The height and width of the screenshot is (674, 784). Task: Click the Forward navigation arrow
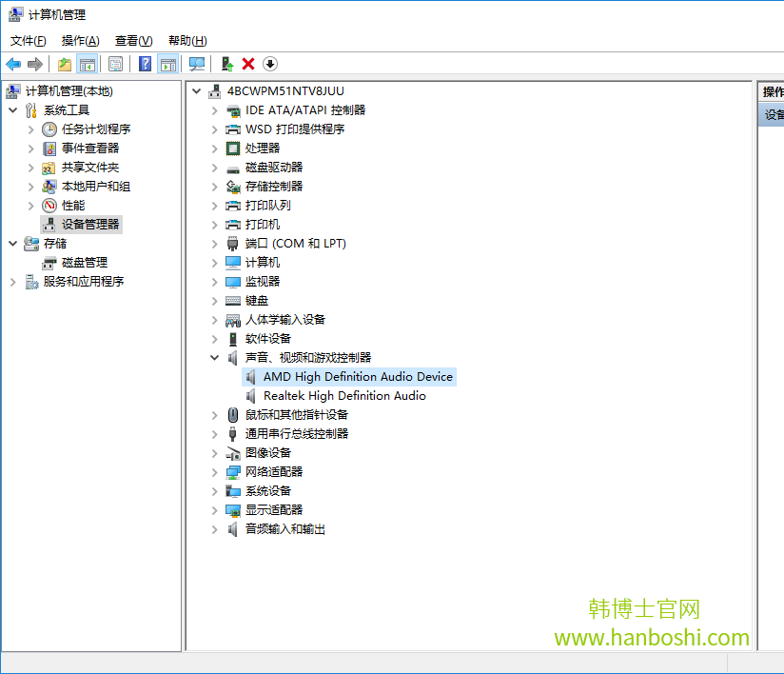[x=35, y=63]
